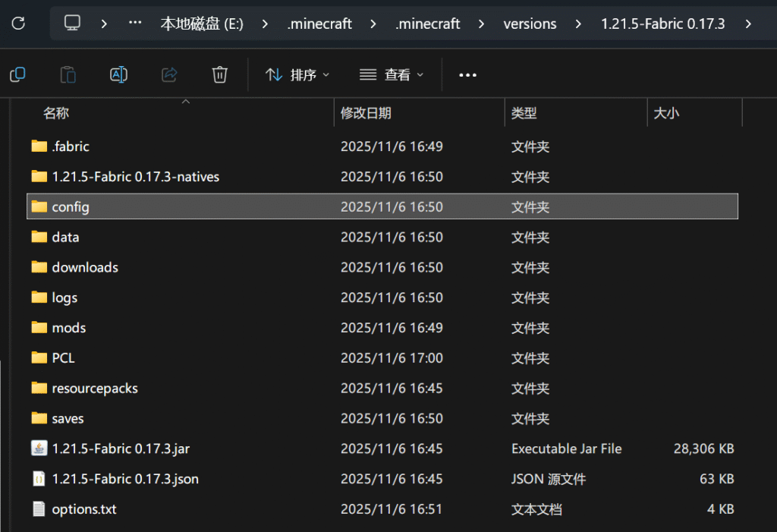
Task: Click the delete trash can icon
Action: [219, 74]
